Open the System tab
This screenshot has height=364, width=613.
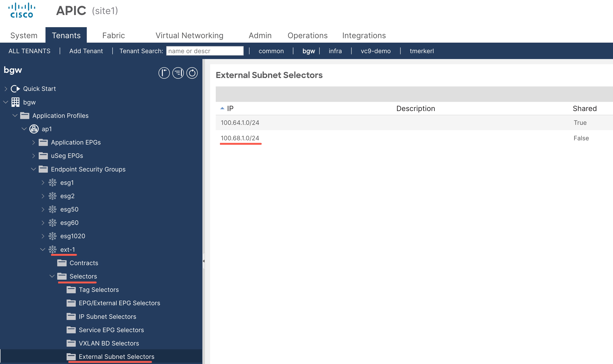click(24, 36)
